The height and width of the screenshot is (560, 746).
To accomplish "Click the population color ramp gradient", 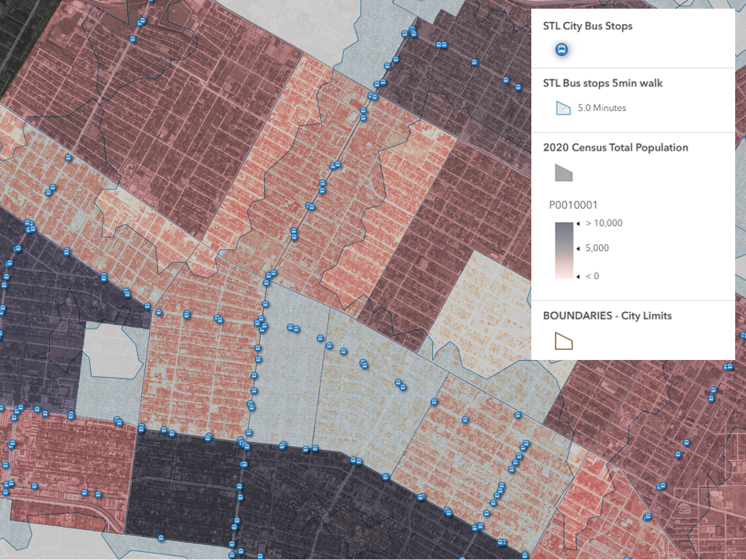I will click(564, 250).
